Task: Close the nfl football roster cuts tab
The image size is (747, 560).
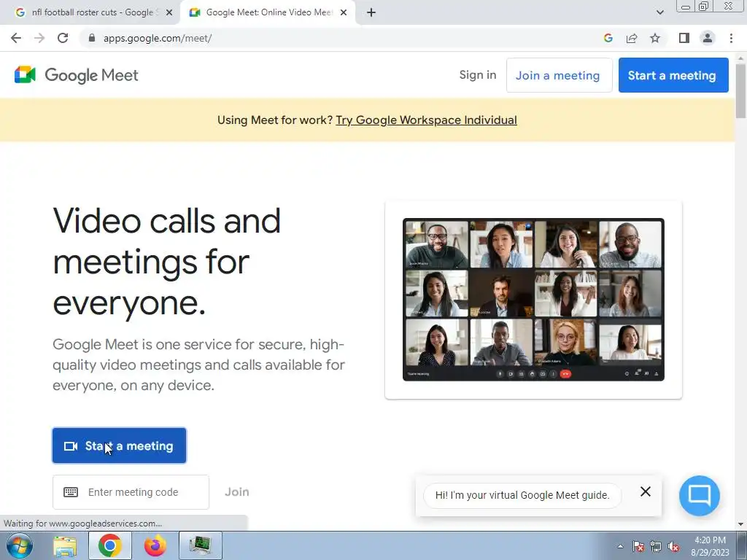Action: 169,12
